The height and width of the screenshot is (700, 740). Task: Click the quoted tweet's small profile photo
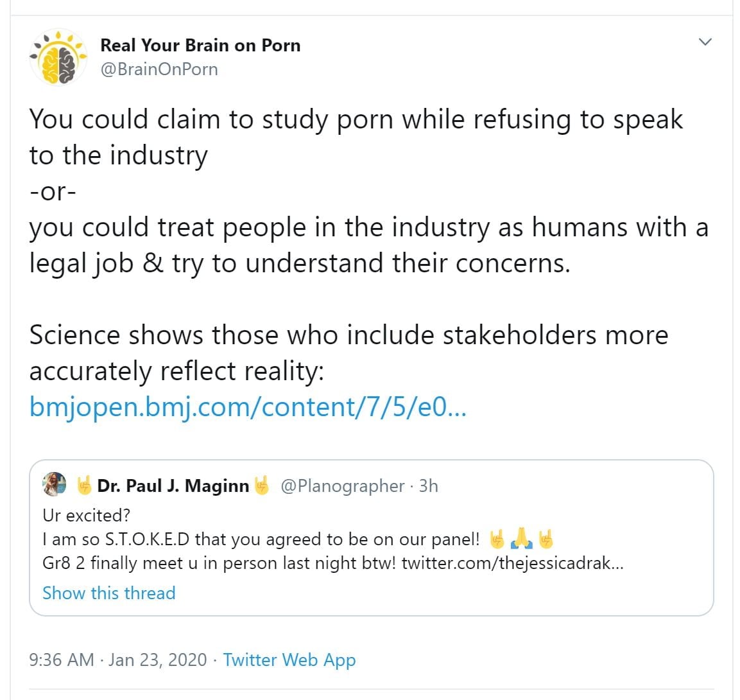click(55, 485)
